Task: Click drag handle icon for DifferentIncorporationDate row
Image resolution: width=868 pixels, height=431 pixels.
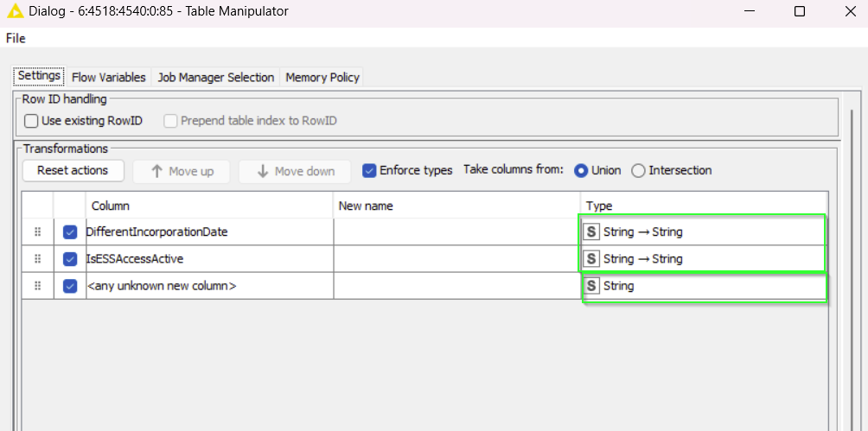Action: [37, 232]
